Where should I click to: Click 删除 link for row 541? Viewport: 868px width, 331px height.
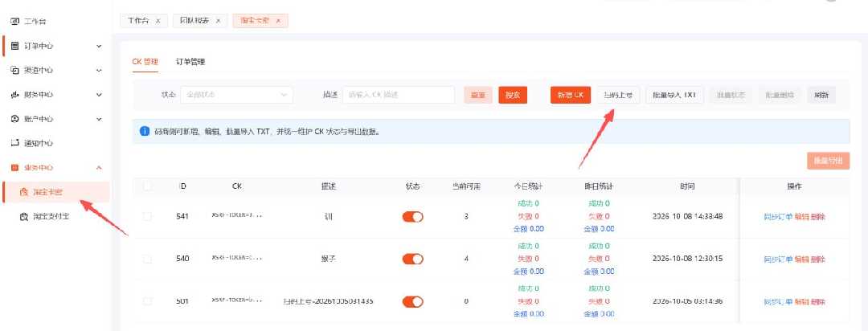(x=817, y=216)
